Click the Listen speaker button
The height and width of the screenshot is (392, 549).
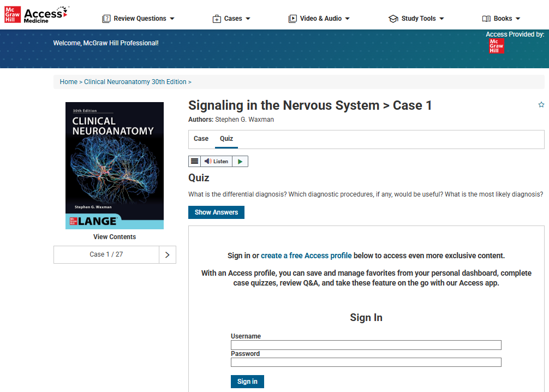[x=216, y=161]
